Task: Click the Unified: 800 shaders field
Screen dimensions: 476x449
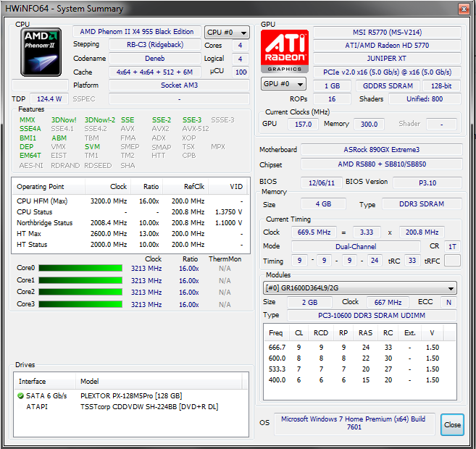Action: (425, 99)
